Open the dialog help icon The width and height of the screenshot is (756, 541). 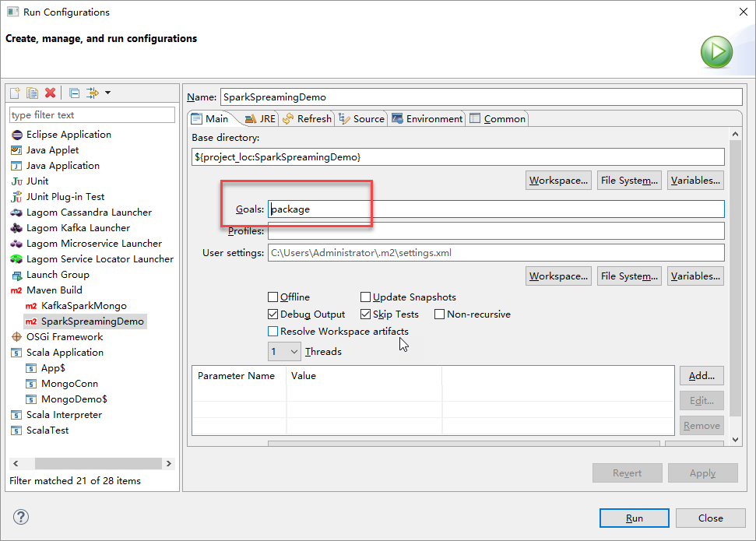21,518
